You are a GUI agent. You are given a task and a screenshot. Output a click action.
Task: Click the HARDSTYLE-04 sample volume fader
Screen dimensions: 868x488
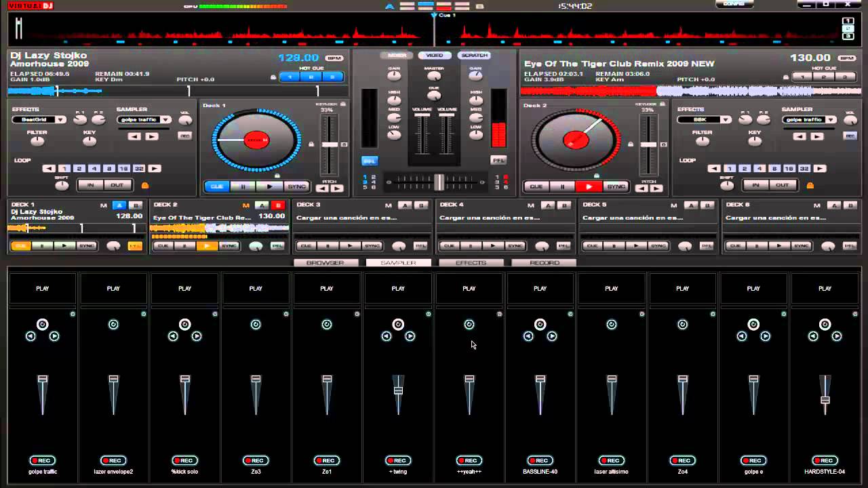pyautogui.click(x=825, y=401)
